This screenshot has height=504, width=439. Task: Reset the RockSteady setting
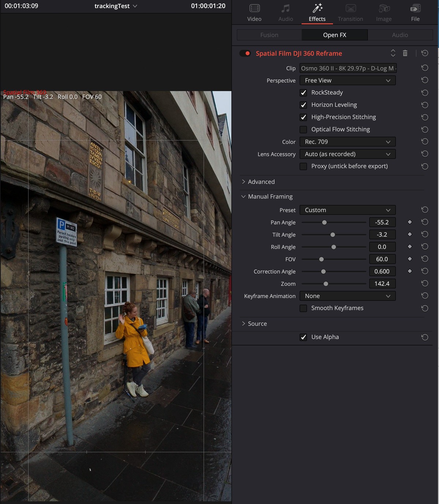[425, 93]
